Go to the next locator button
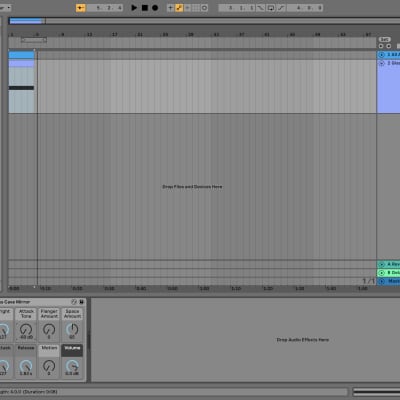This screenshot has width=400, height=400. coord(389,46)
